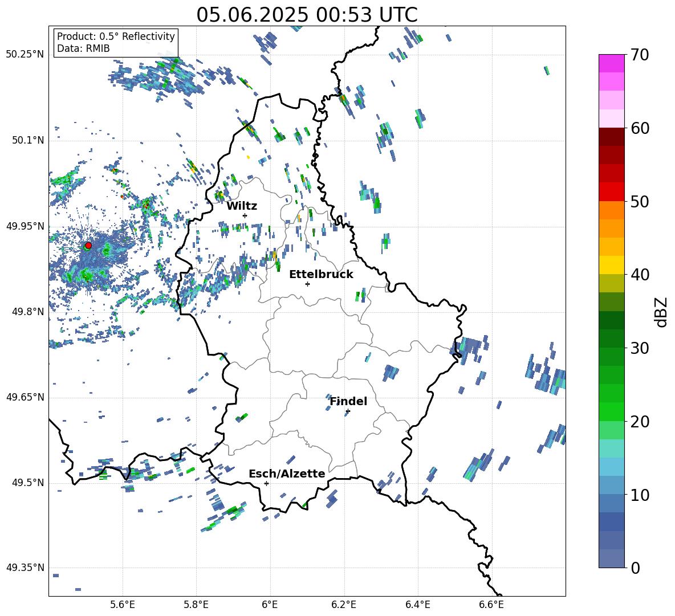
Task: Click the Data: RMIB text
Action: tap(83, 48)
